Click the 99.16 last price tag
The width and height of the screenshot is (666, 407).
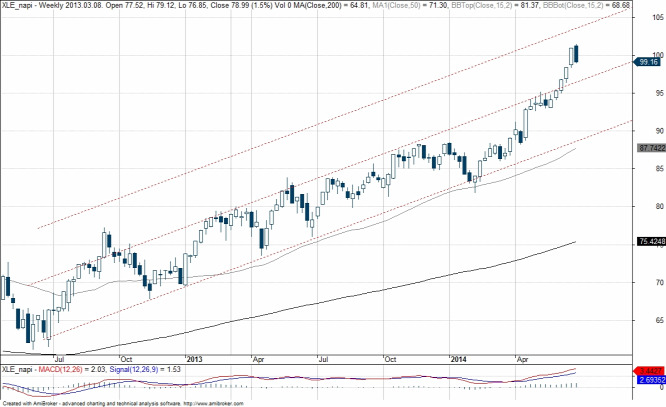[648, 62]
